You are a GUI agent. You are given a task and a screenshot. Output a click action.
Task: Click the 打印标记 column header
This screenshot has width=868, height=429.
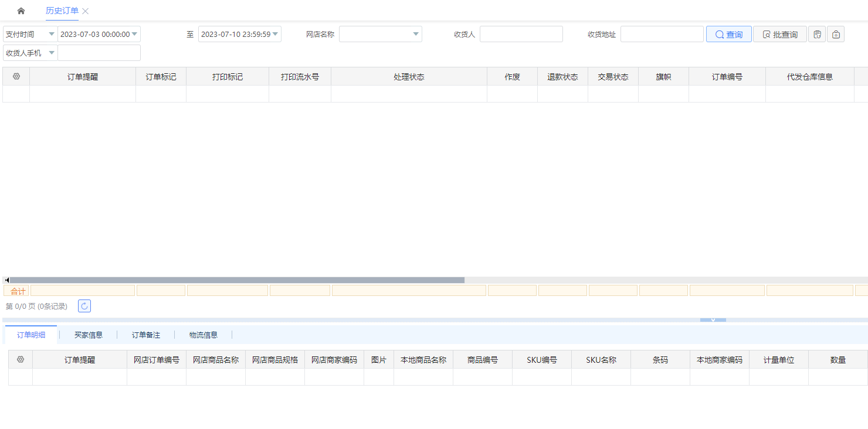click(x=228, y=77)
